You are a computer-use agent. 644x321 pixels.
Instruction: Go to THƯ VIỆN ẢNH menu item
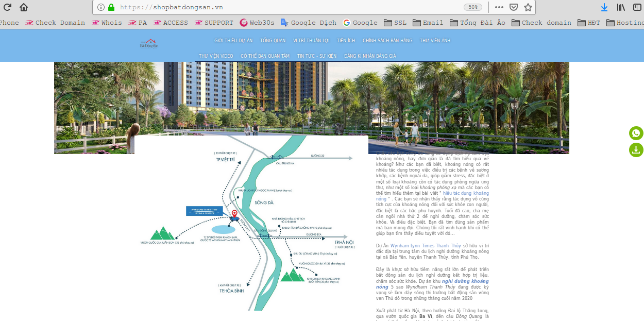coord(435,41)
